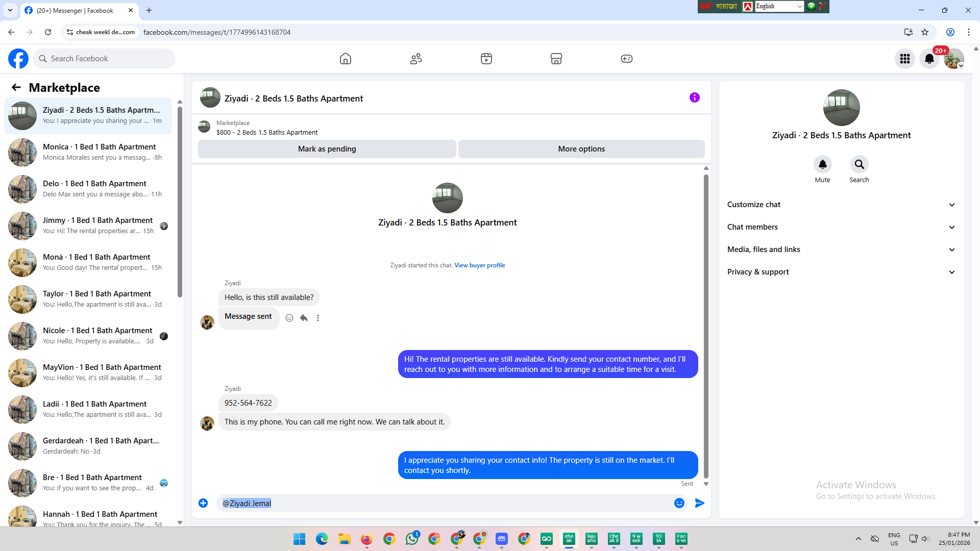
Task: Expand Media, files and links section
Action: point(841,249)
